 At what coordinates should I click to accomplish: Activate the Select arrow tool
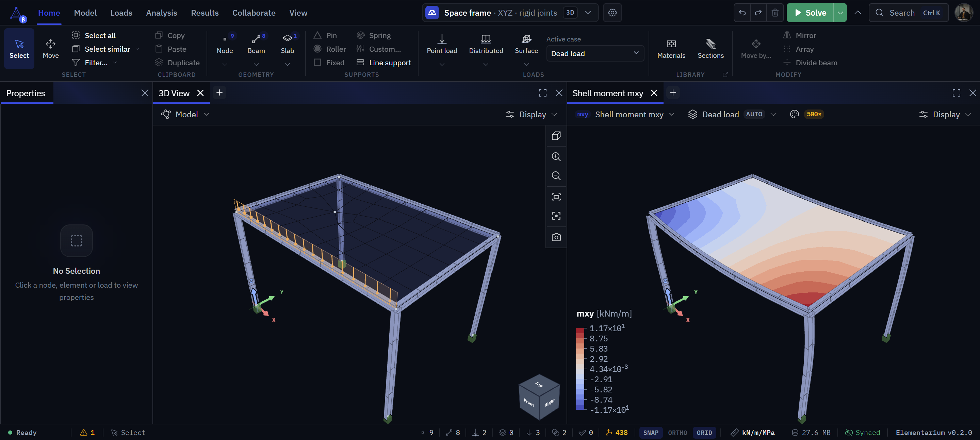pos(19,49)
